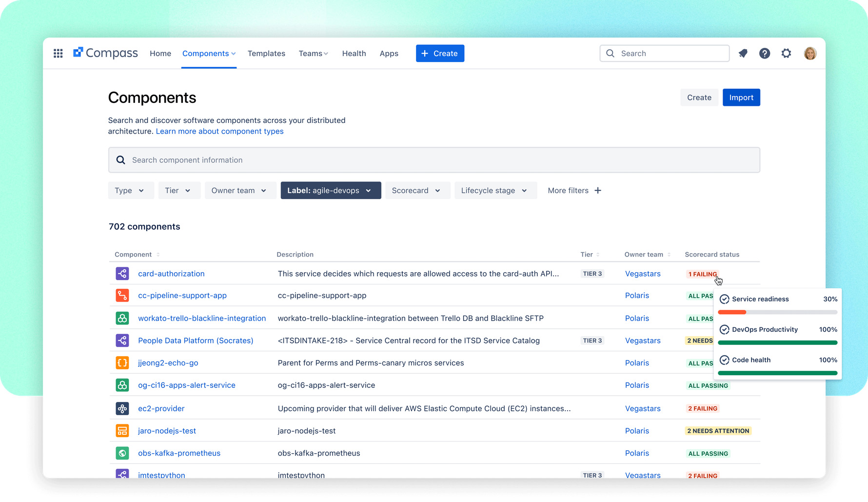Open the Teams nav dropdown
The width and height of the screenshot is (868, 502).
(314, 53)
